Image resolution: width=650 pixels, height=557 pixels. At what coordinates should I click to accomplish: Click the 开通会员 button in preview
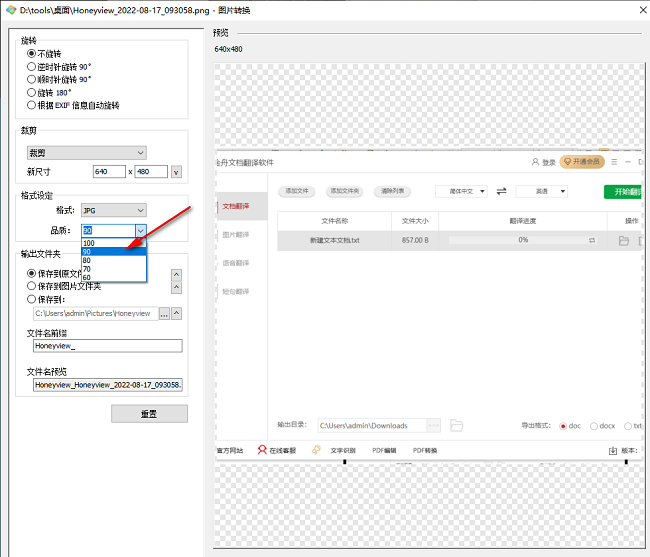click(x=582, y=162)
